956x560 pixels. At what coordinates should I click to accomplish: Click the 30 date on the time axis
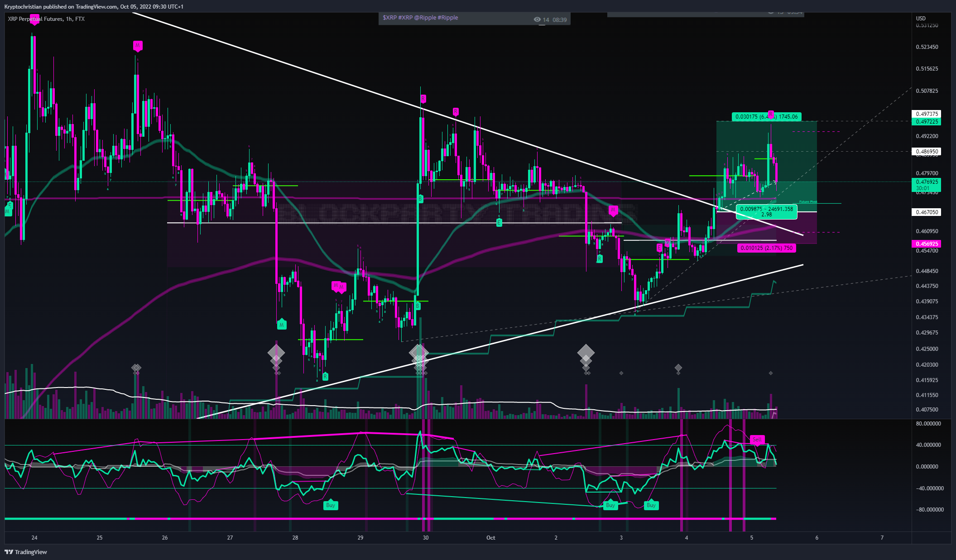coord(426,538)
